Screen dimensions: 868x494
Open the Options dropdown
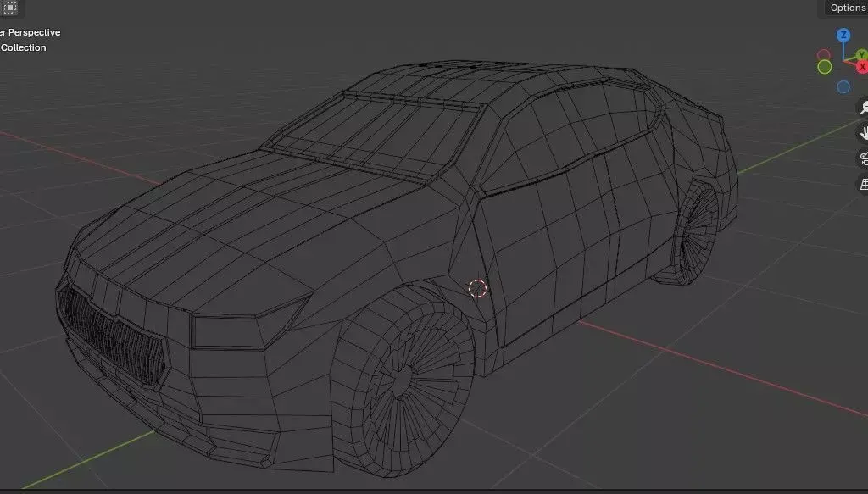click(846, 8)
